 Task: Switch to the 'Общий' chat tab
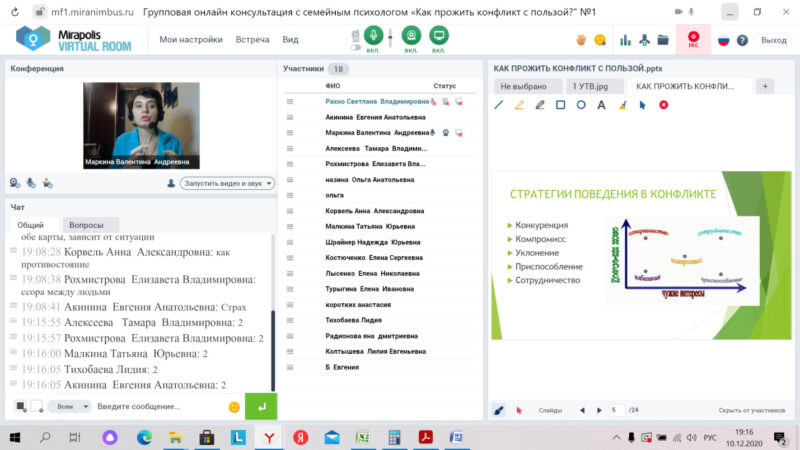34,225
